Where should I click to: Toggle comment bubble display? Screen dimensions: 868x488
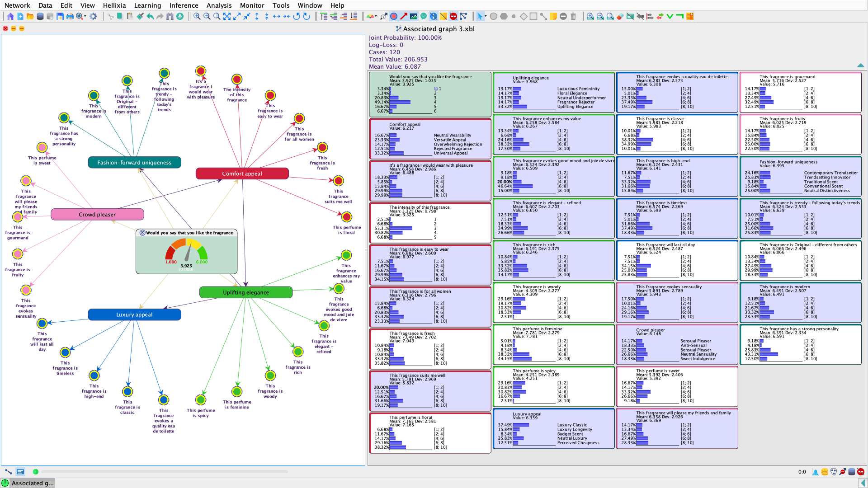tap(424, 16)
